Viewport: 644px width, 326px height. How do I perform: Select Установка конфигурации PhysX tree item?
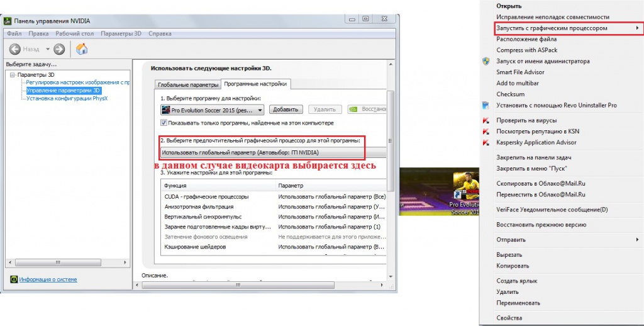pos(67,98)
